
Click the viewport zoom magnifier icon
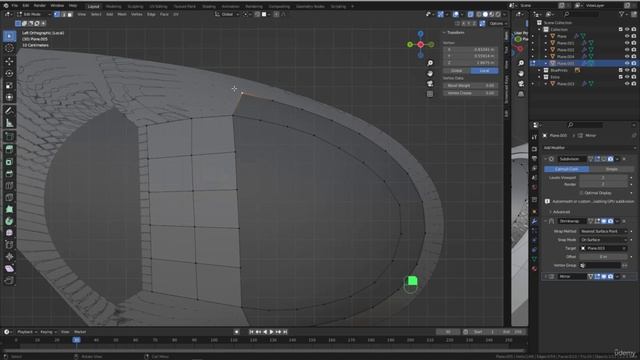tap(430, 63)
